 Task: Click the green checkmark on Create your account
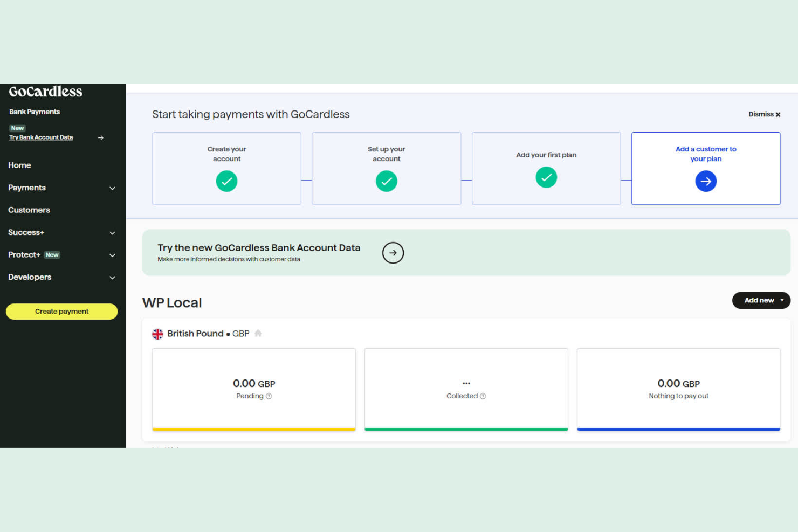(226, 181)
